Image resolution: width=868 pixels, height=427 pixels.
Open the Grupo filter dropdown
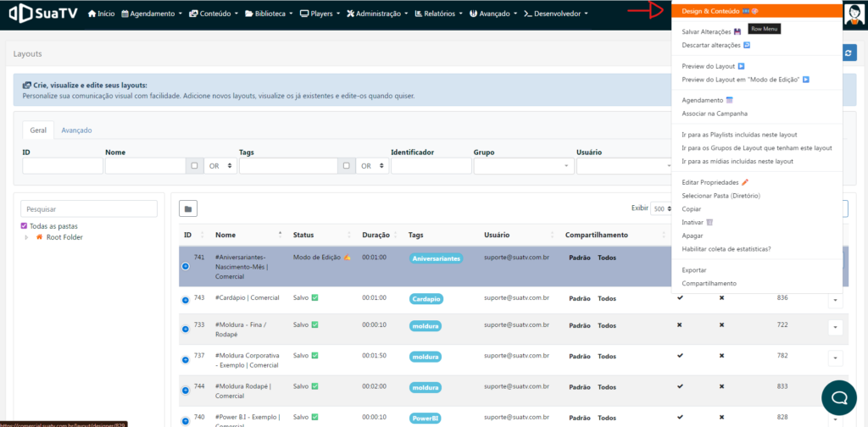pyautogui.click(x=522, y=166)
